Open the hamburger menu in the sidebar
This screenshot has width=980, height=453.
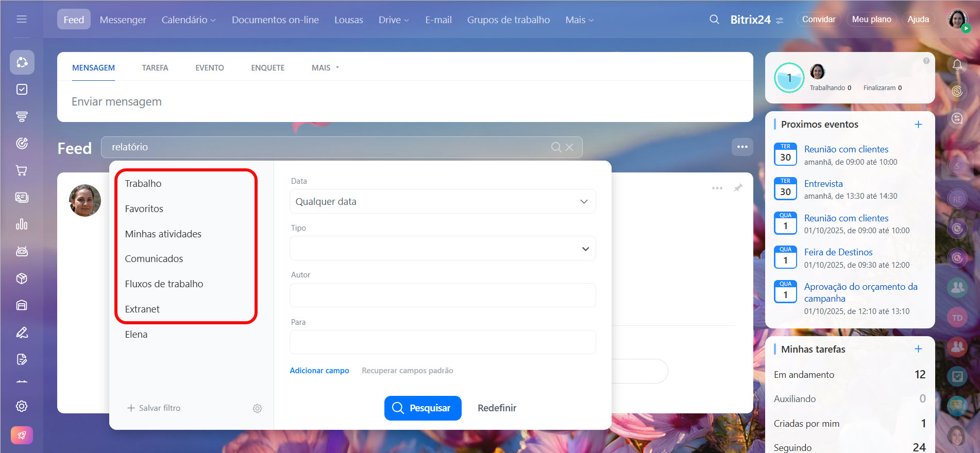coord(22,19)
